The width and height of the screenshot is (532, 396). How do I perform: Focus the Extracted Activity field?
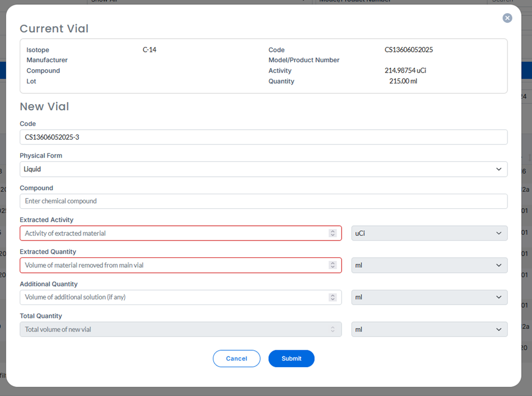pos(181,233)
